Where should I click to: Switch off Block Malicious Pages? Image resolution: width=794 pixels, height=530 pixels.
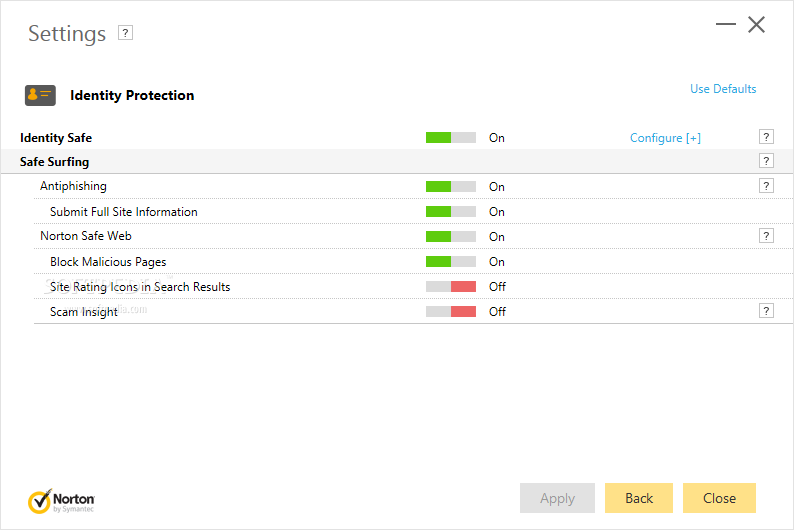(x=450, y=261)
